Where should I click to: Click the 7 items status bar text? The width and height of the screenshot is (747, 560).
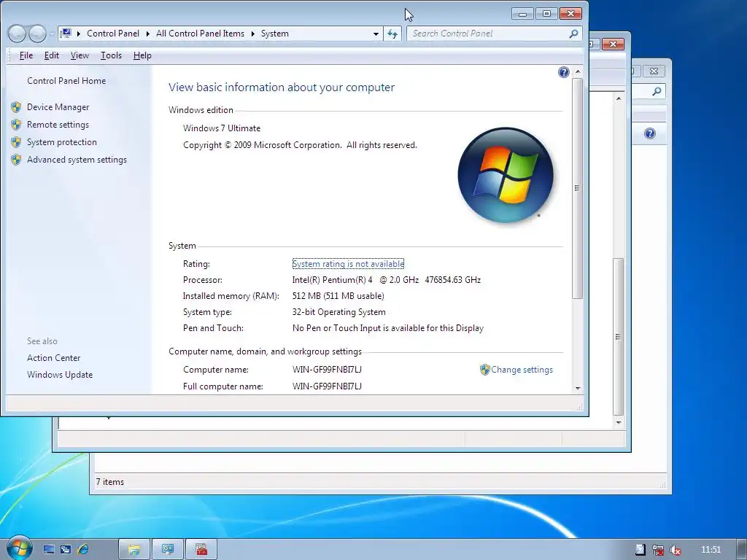coord(110,482)
